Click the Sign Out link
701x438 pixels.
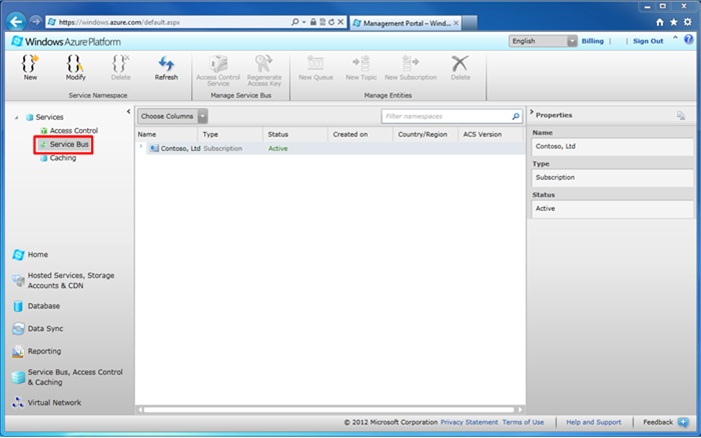pos(648,41)
